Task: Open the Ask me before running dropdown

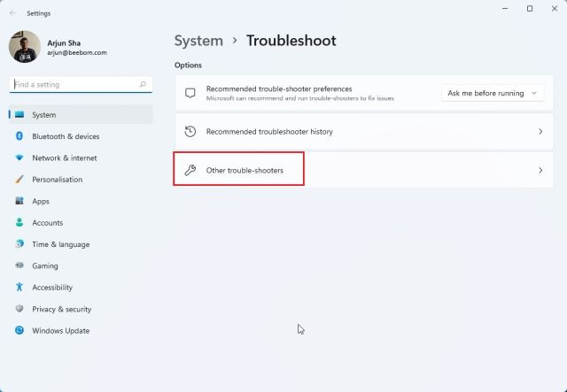Action: [493, 93]
